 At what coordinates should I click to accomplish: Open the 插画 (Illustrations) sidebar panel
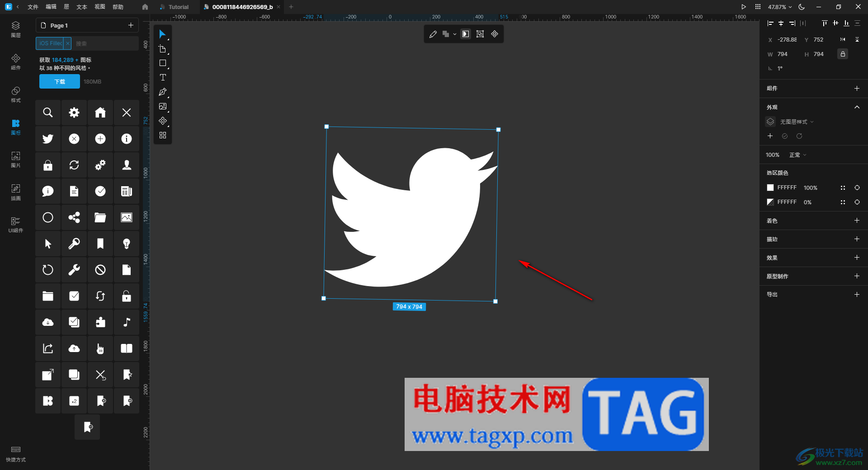[16, 193]
